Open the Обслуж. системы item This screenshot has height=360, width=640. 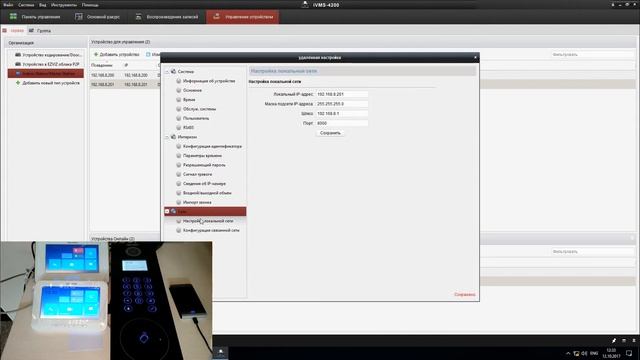tap(199, 109)
